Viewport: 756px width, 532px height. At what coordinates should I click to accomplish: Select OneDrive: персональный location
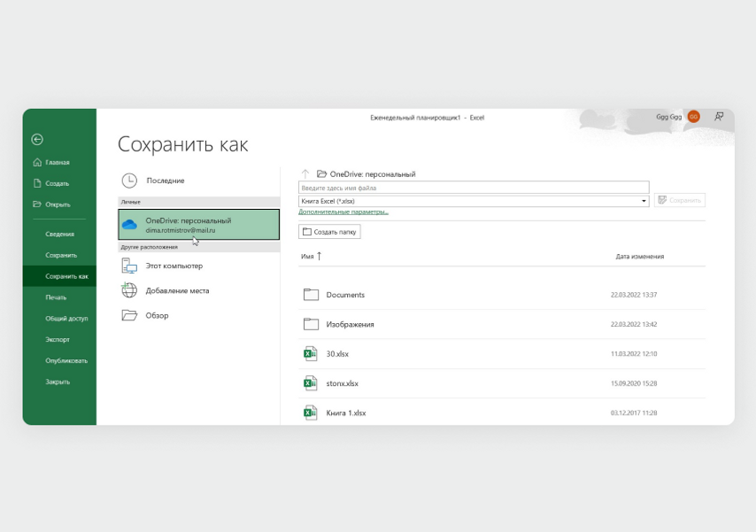point(198,224)
